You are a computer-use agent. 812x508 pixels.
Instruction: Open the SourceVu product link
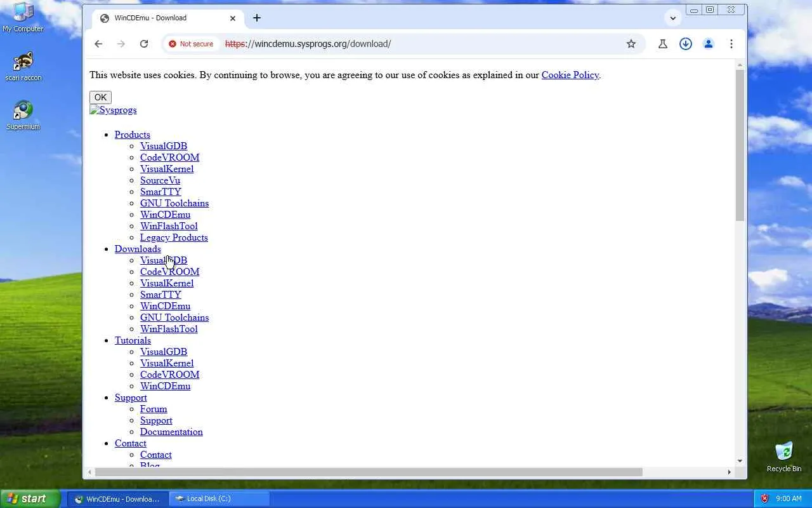(160, 180)
